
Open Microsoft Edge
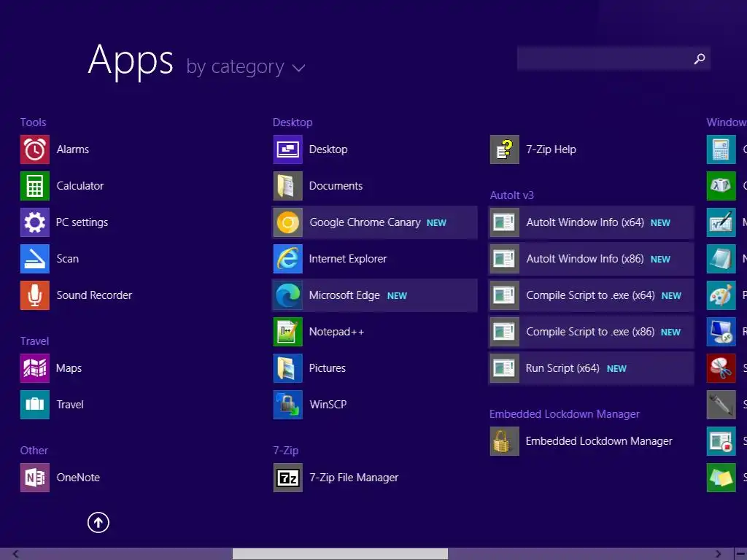tap(374, 295)
